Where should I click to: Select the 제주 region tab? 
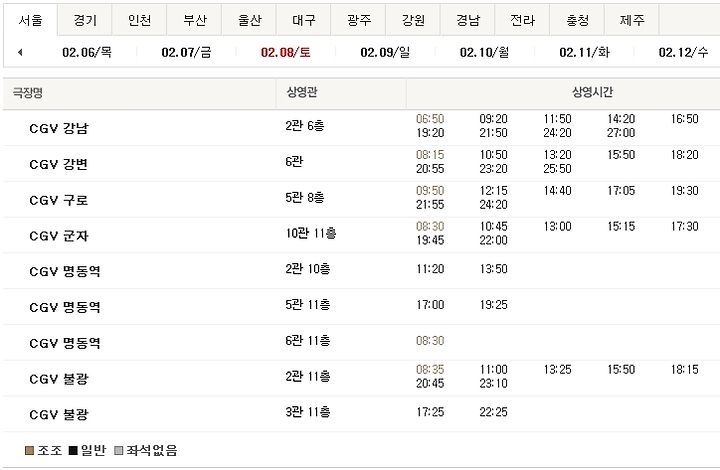[631, 20]
